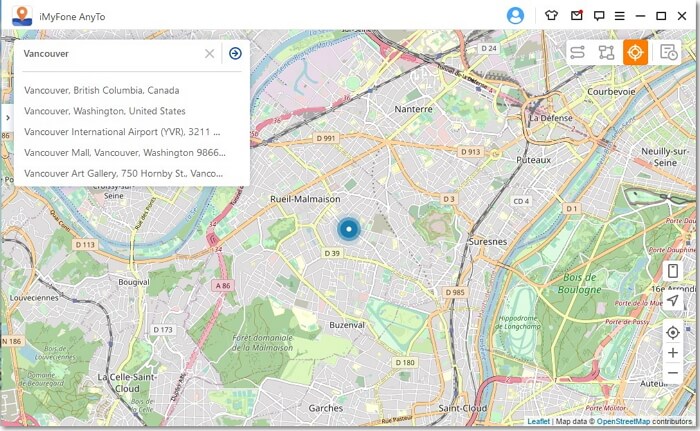Viewport: 700px width, 431px height.
Task: Pick Vancouver International Airport (YVR) suggestion
Action: (122, 131)
